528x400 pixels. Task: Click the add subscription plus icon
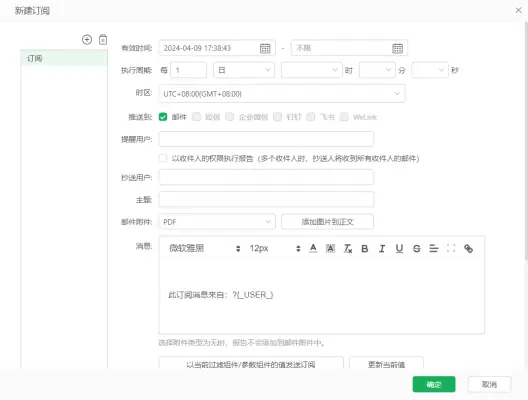(87, 40)
